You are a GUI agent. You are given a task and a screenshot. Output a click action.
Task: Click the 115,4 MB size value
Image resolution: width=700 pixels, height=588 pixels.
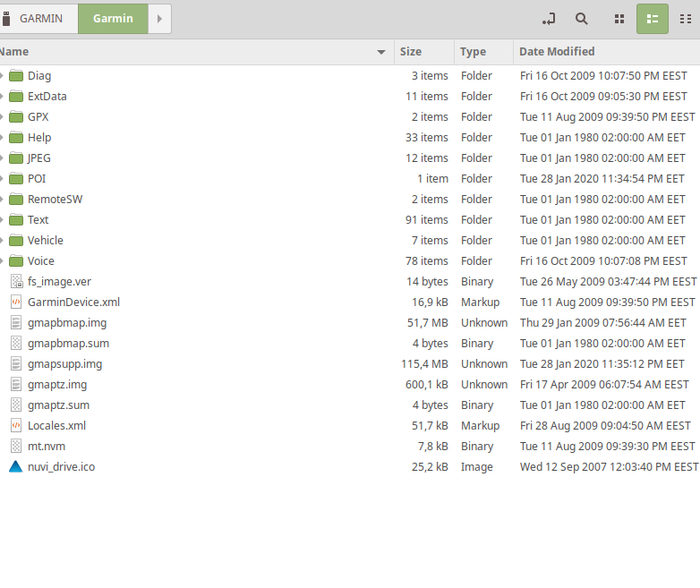(424, 364)
